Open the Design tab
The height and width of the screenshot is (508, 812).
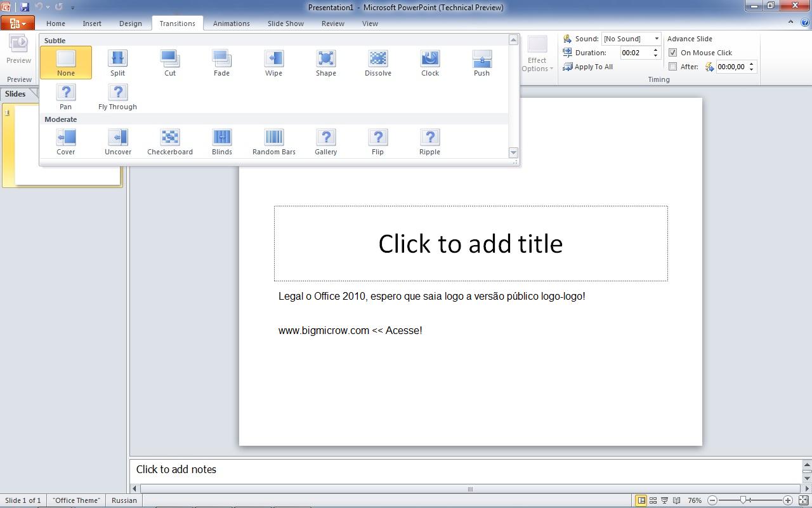(x=130, y=23)
